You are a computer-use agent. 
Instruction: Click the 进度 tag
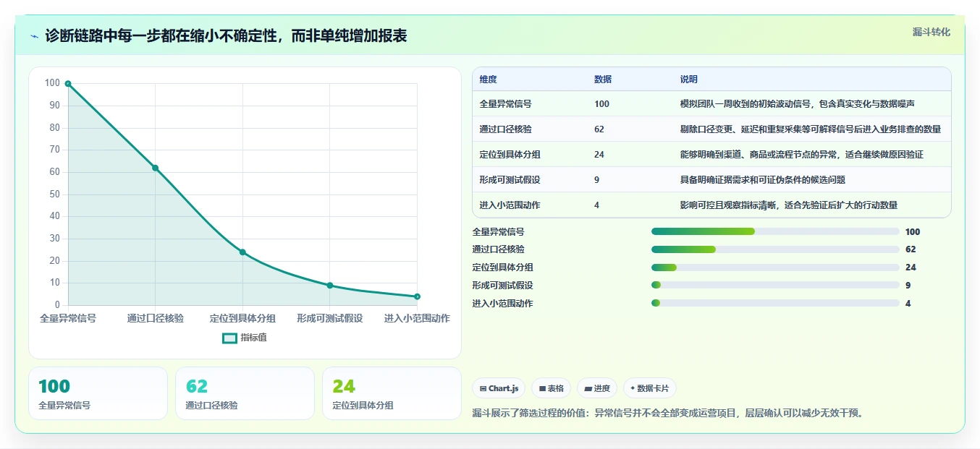click(x=597, y=388)
